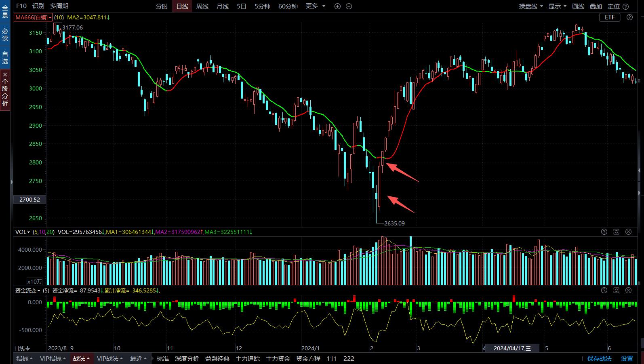Toggle the 叠加 overlay option
This screenshot has width=644, height=364.
596,6
